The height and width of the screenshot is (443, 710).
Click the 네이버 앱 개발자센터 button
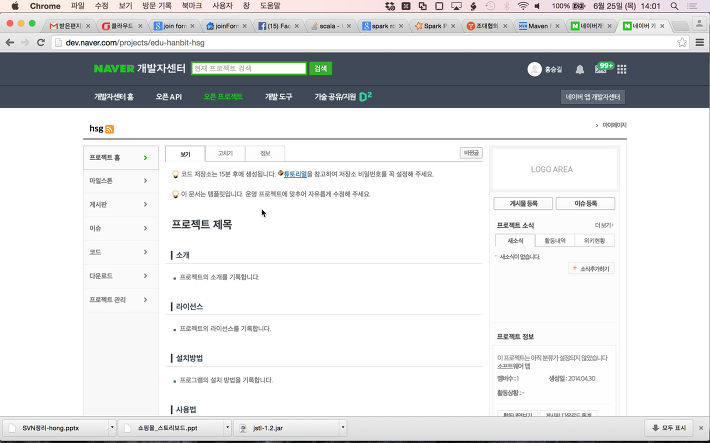click(x=593, y=97)
